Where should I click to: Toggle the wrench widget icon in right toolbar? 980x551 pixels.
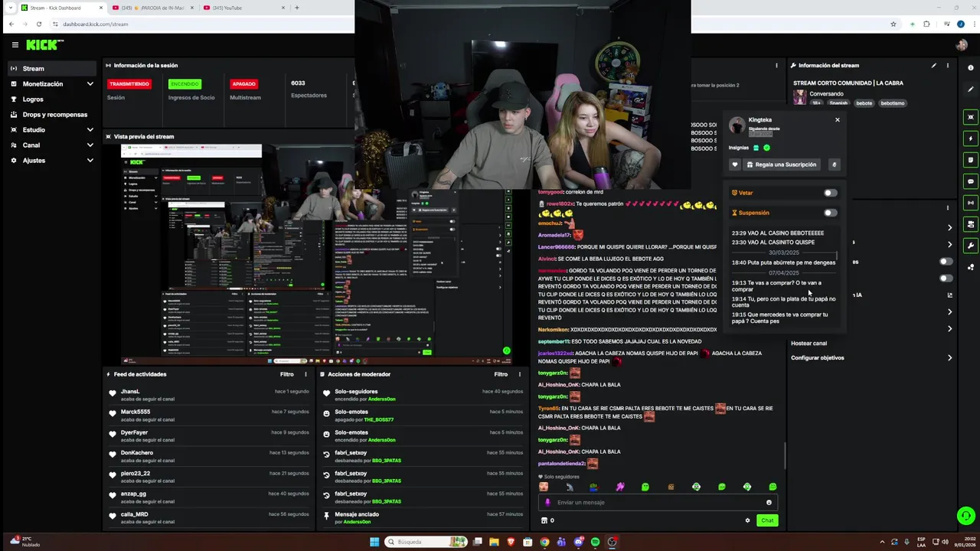971,246
